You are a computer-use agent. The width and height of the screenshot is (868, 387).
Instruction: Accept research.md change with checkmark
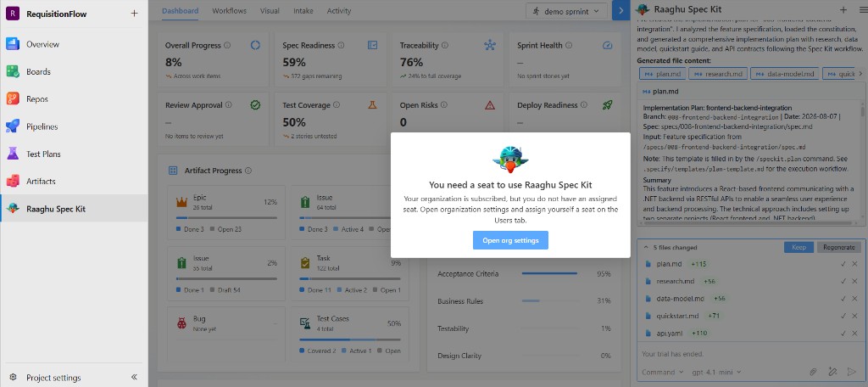click(843, 282)
